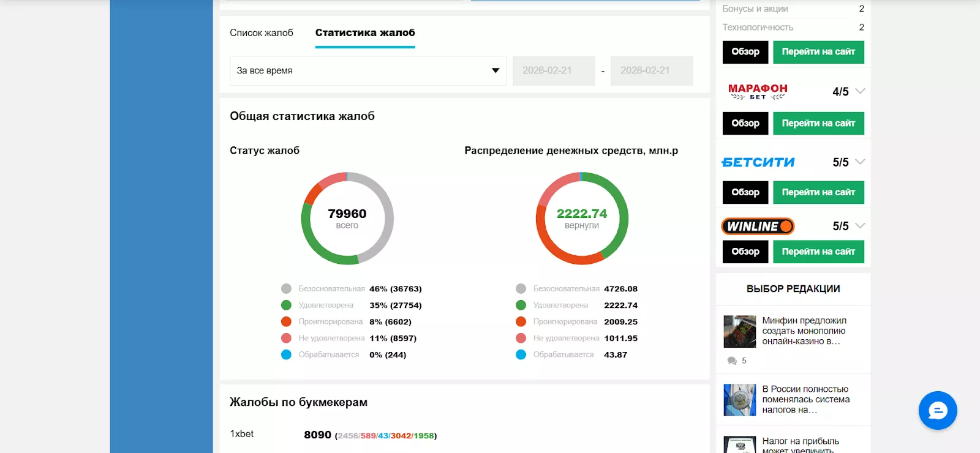
Task: Click the Marathon Bet 4/5 rating
Action: tap(840, 92)
